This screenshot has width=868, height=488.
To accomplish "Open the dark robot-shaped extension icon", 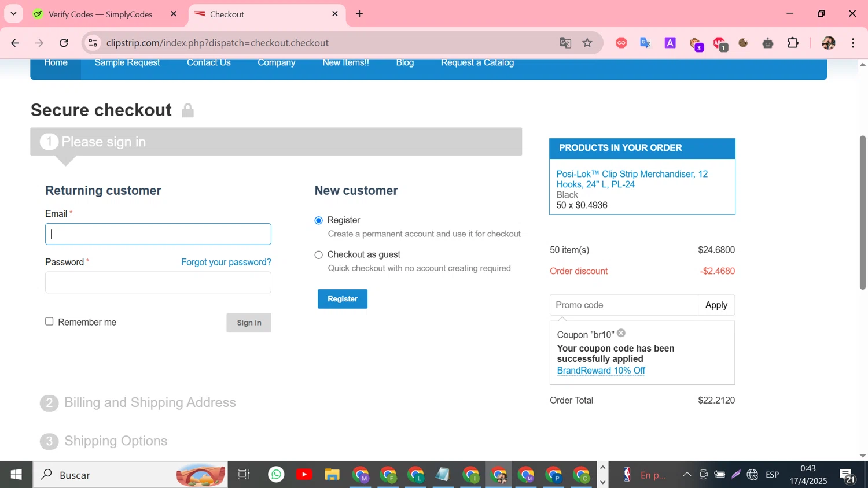I will (768, 43).
